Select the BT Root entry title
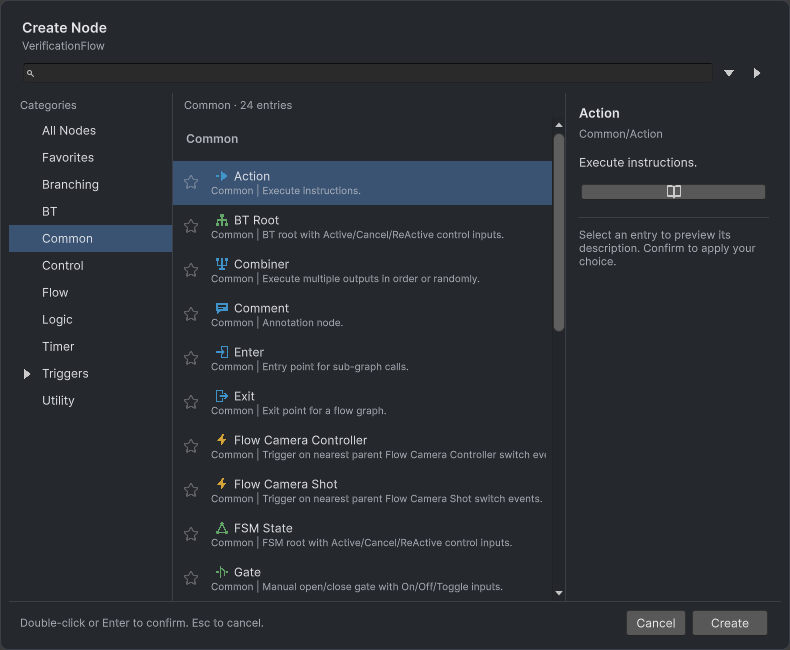The image size is (790, 650). [x=256, y=220]
